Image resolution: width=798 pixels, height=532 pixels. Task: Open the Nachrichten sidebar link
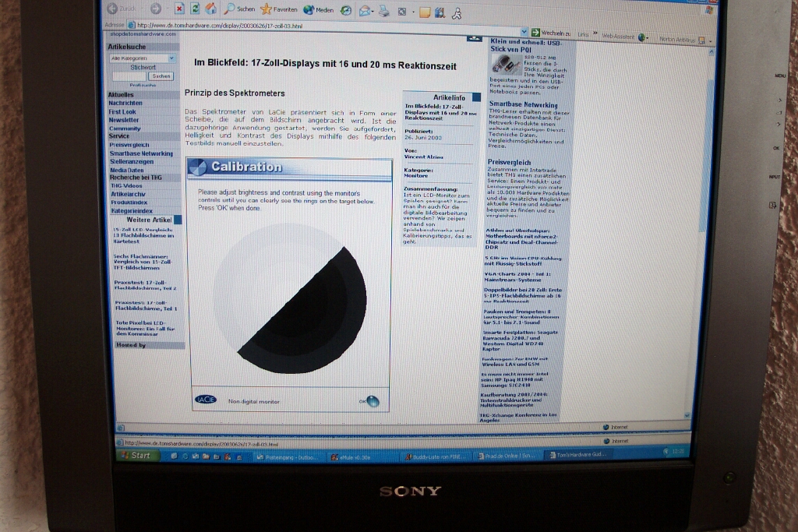point(125,103)
